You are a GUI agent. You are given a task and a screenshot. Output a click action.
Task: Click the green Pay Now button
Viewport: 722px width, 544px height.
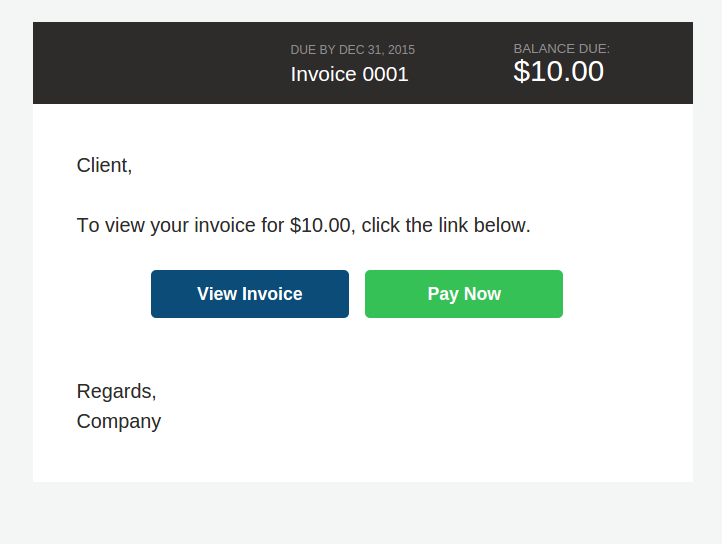pos(464,294)
